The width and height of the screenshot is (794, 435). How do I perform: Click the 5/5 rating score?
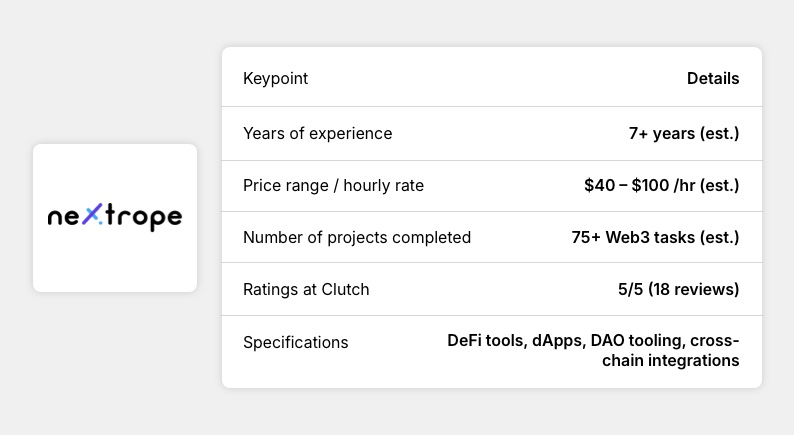coord(630,289)
